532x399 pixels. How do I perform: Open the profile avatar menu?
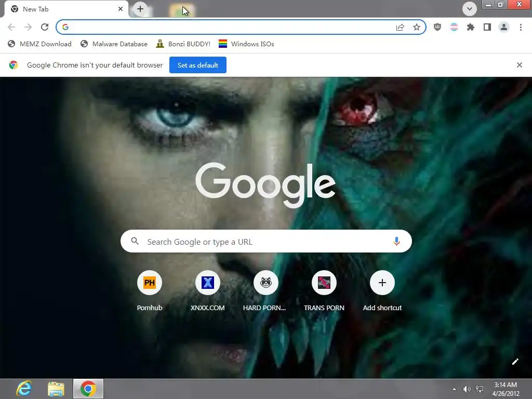click(x=504, y=27)
